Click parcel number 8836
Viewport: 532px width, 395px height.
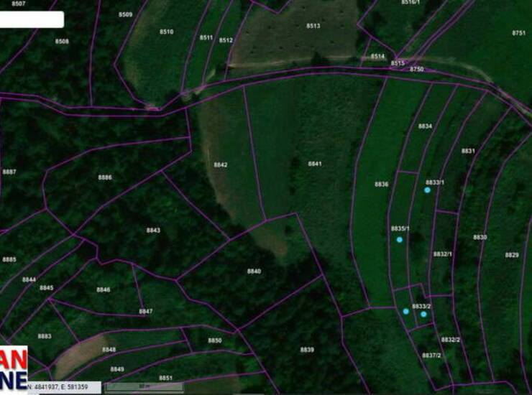click(381, 184)
